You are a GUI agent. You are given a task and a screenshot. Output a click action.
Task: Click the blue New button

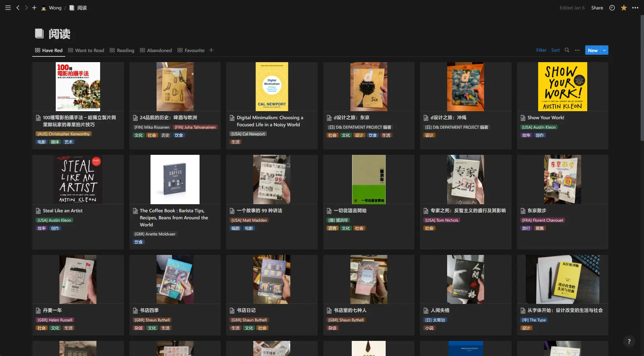(x=593, y=50)
